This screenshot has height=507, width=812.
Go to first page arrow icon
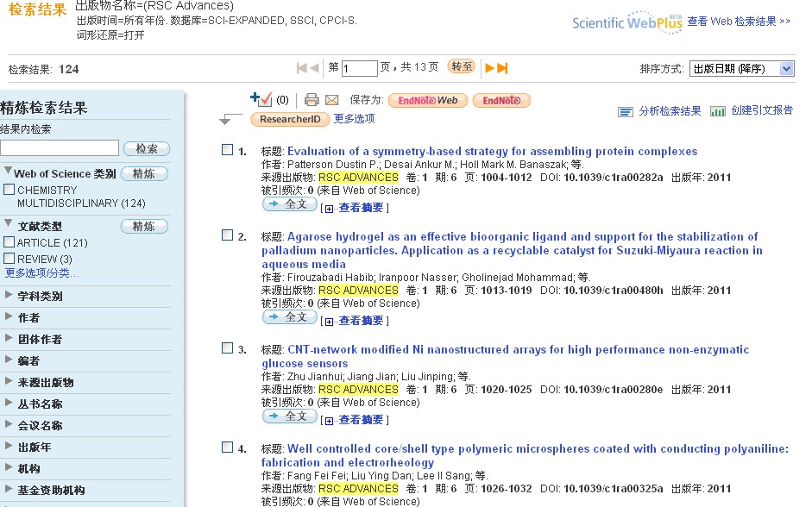pyautogui.click(x=302, y=68)
